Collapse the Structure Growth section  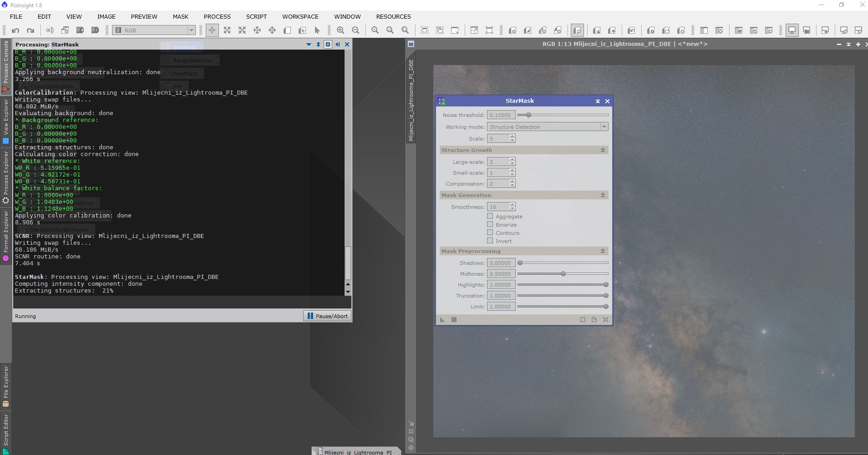(x=603, y=150)
